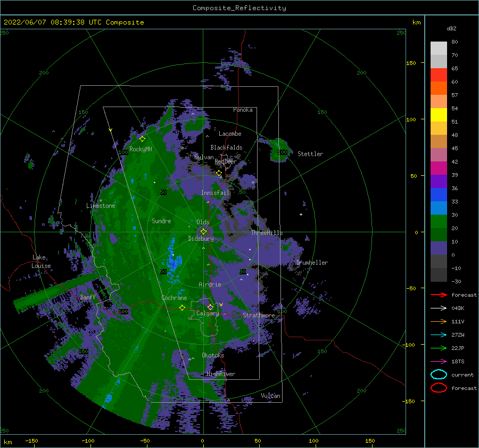This screenshot has width=479, height=448.
Task: Pick the slate purple swatch between 10 and 0
Action: pyautogui.click(x=439, y=248)
